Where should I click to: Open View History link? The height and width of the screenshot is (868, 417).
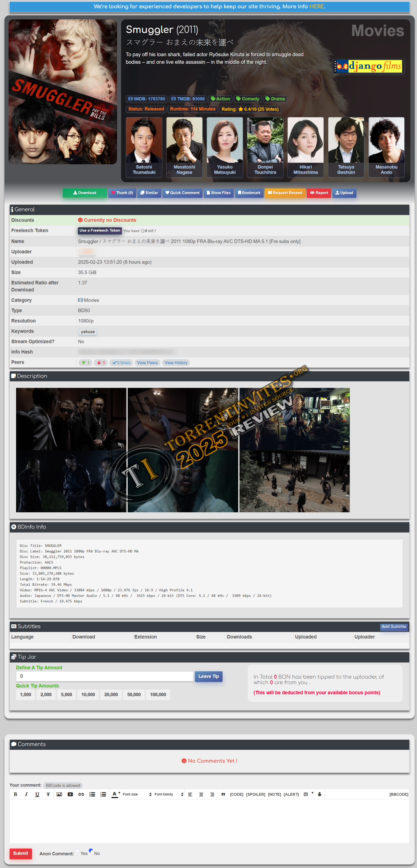[176, 362]
